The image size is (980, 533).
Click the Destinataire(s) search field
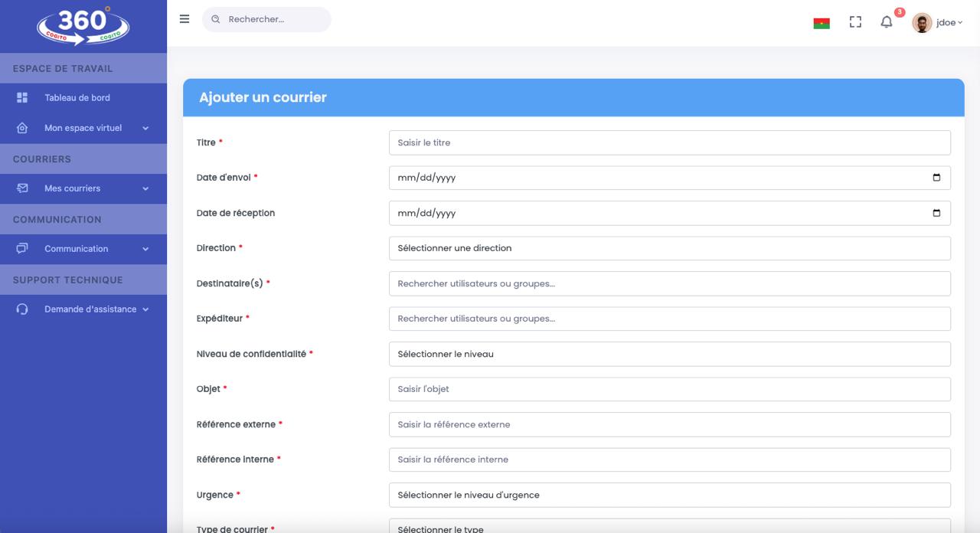(669, 283)
